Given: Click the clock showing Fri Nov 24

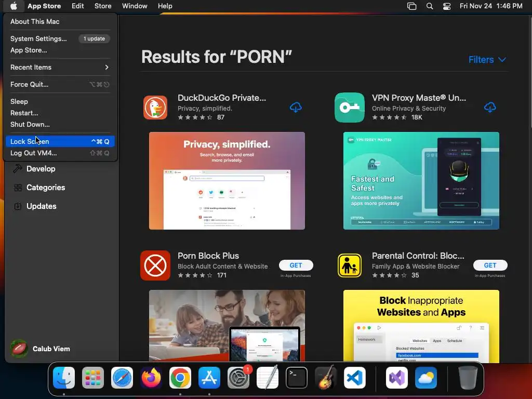Looking at the screenshot, I should [x=490, y=6].
